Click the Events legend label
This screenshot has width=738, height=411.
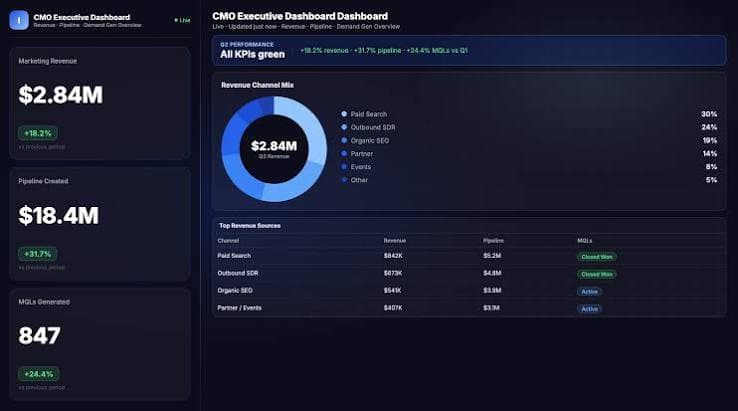pos(361,167)
